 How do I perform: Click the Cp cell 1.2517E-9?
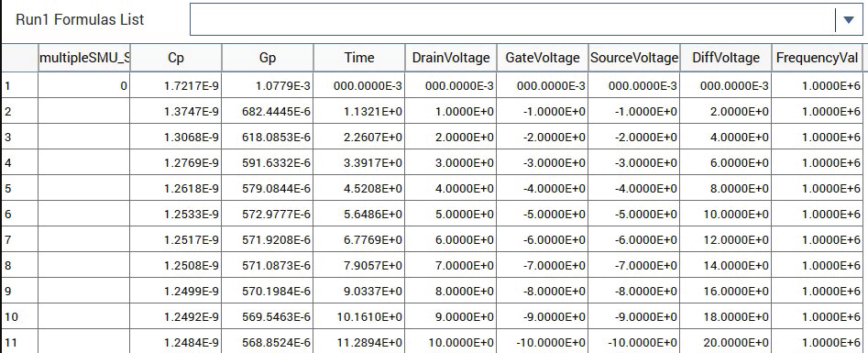(x=176, y=238)
